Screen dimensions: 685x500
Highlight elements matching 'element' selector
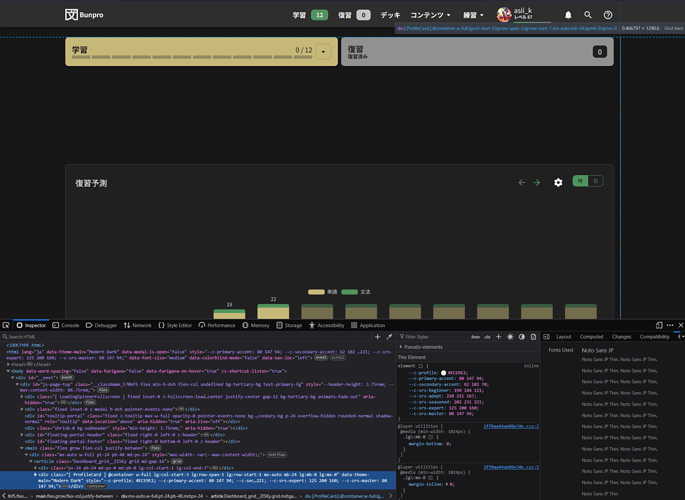421,366
